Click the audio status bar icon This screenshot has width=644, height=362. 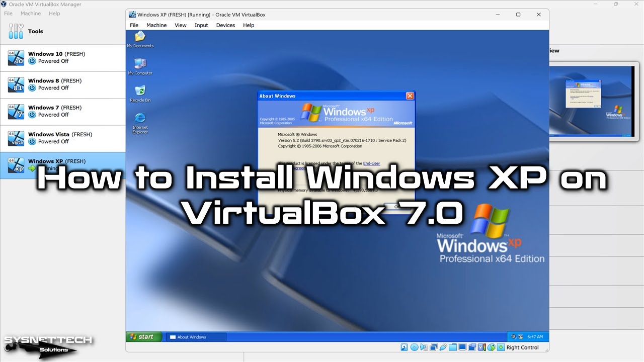[423, 347]
